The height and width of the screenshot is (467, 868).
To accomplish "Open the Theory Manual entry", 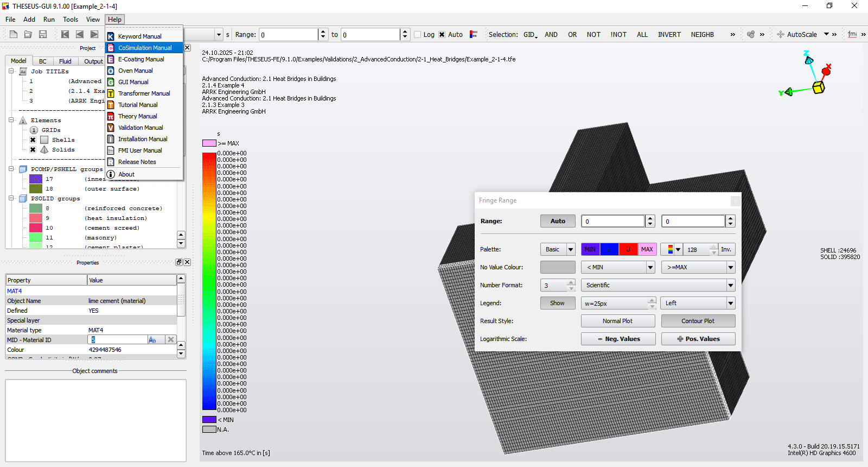I will click(138, 116).
